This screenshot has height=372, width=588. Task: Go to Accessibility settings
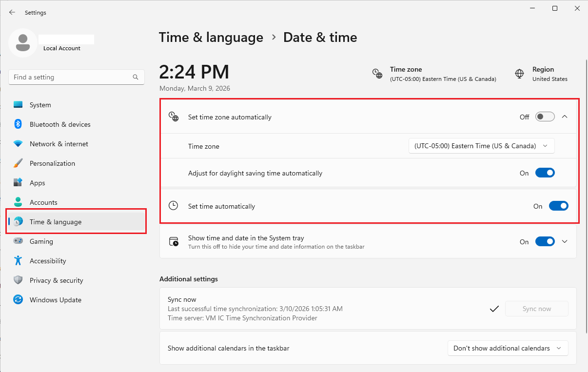(77, 261)
